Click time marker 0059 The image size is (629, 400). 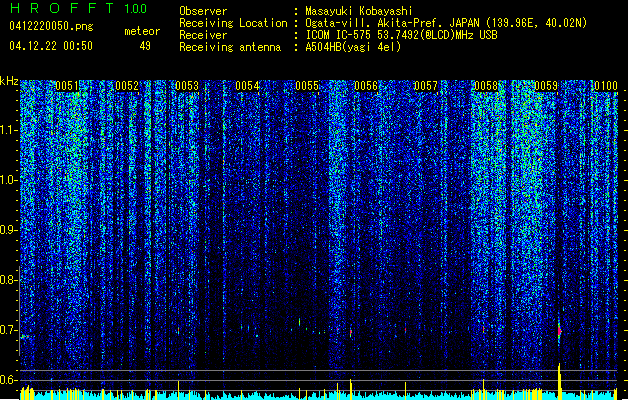[x=546, y=86]
